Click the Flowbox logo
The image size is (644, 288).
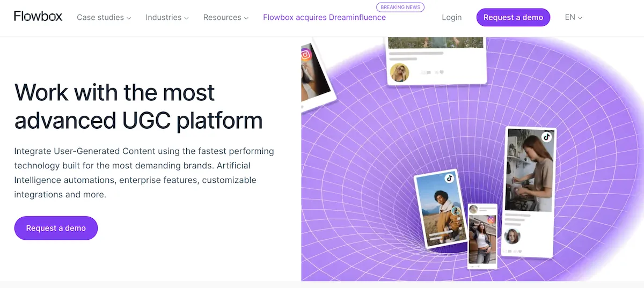38,16
